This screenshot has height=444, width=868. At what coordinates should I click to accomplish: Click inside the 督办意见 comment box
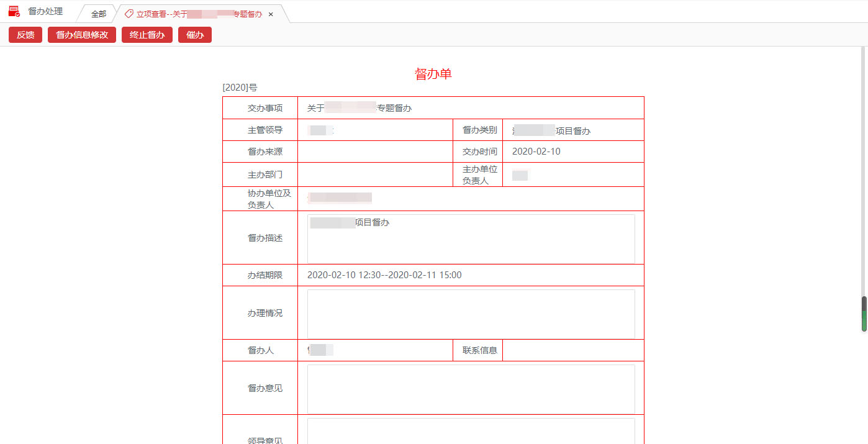point(471,388)
